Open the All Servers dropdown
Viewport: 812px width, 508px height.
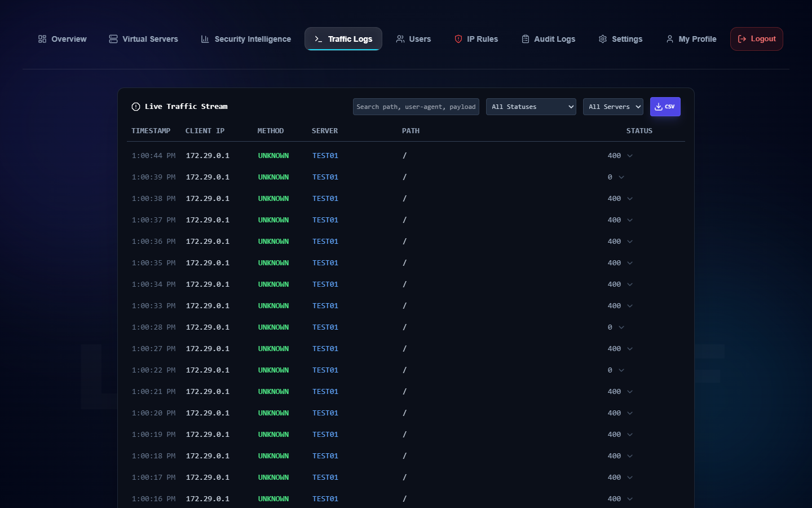[613, 107]
